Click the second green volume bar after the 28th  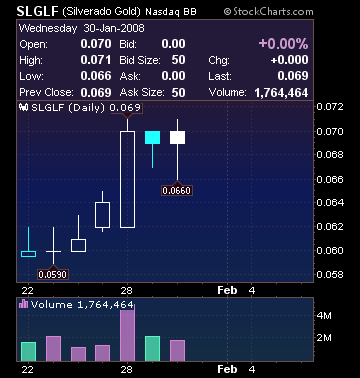(153, 348)
